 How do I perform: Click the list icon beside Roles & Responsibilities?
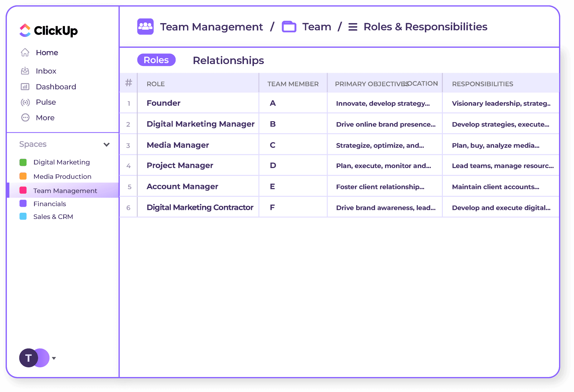pos(353,27)
